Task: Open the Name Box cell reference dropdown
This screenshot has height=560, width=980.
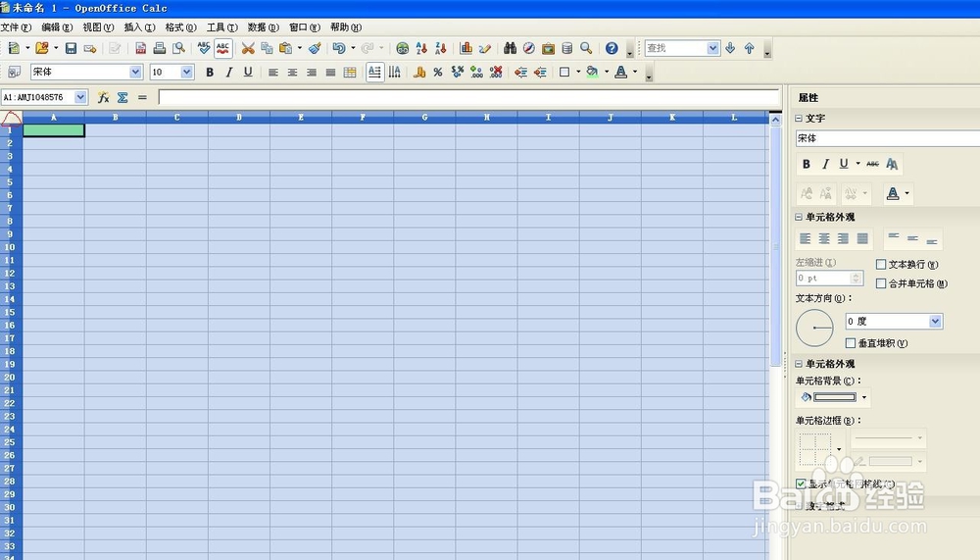Action: (80, 97)
